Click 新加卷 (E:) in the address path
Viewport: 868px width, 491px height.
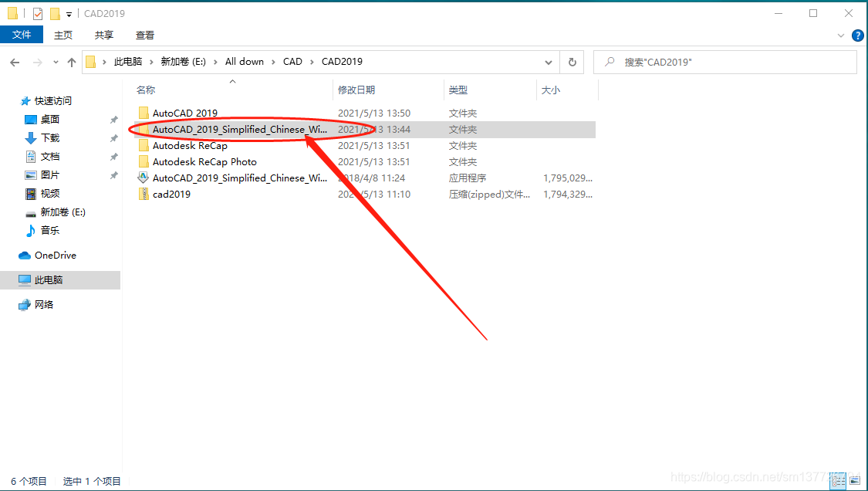[x=183, y=62]
